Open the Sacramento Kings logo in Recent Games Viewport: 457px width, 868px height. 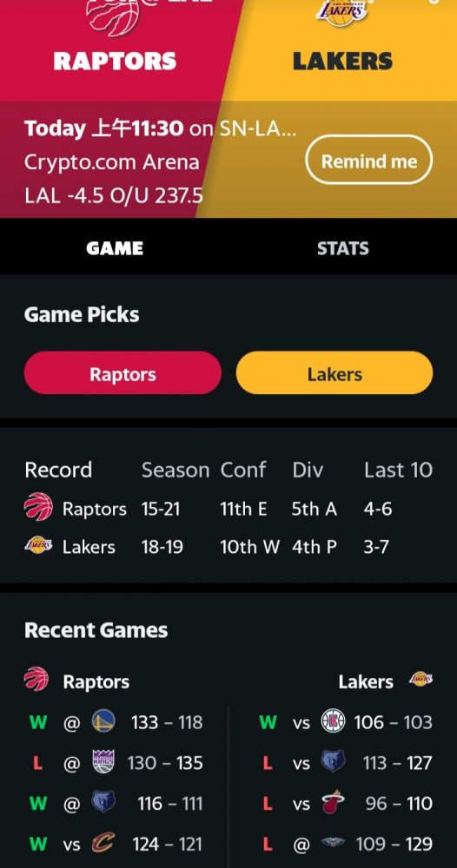103,762
